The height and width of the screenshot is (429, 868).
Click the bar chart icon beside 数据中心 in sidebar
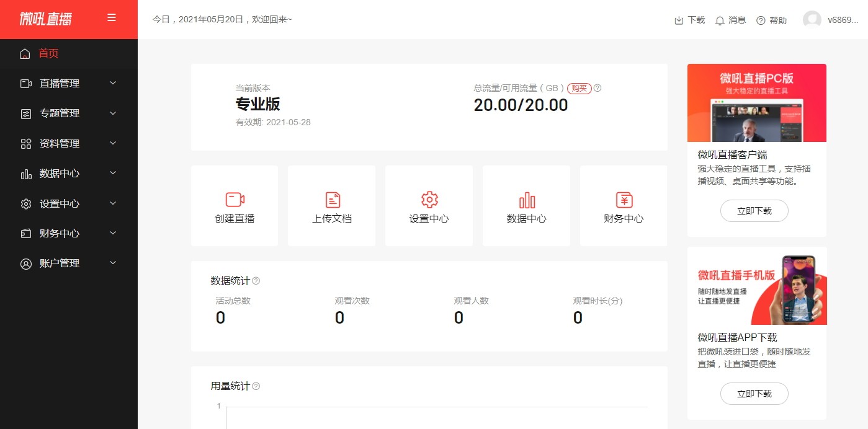coord(26,174)
